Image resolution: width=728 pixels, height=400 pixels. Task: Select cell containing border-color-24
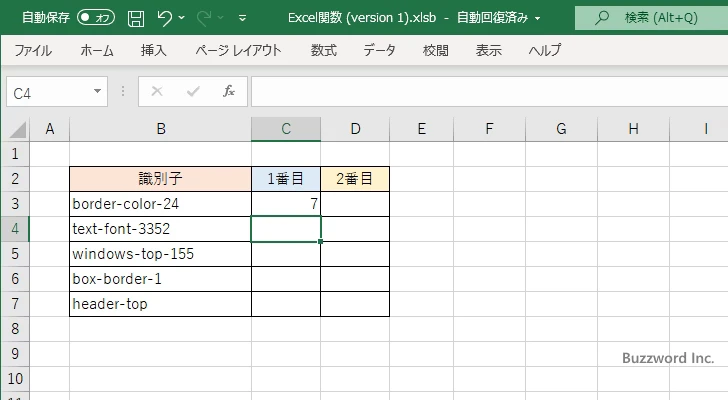click(x=161, y=204)
